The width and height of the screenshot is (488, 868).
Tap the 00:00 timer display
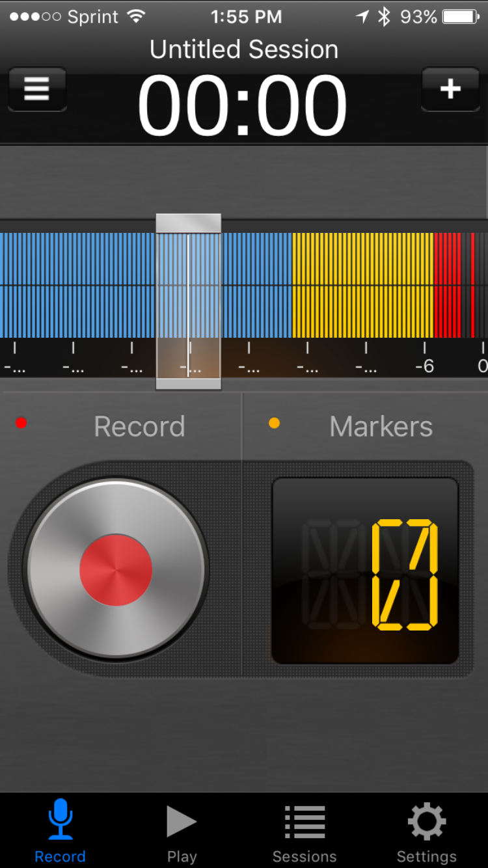coord(243,105)
